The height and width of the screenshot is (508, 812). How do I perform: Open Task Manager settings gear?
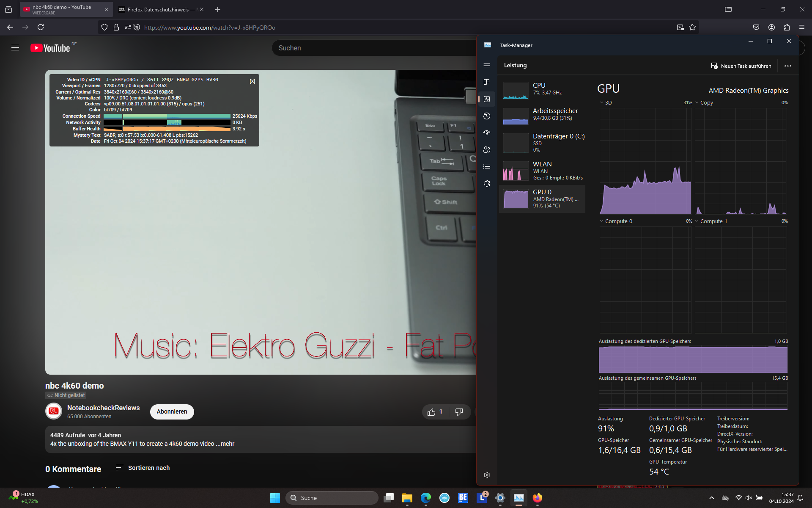(487, 475)
